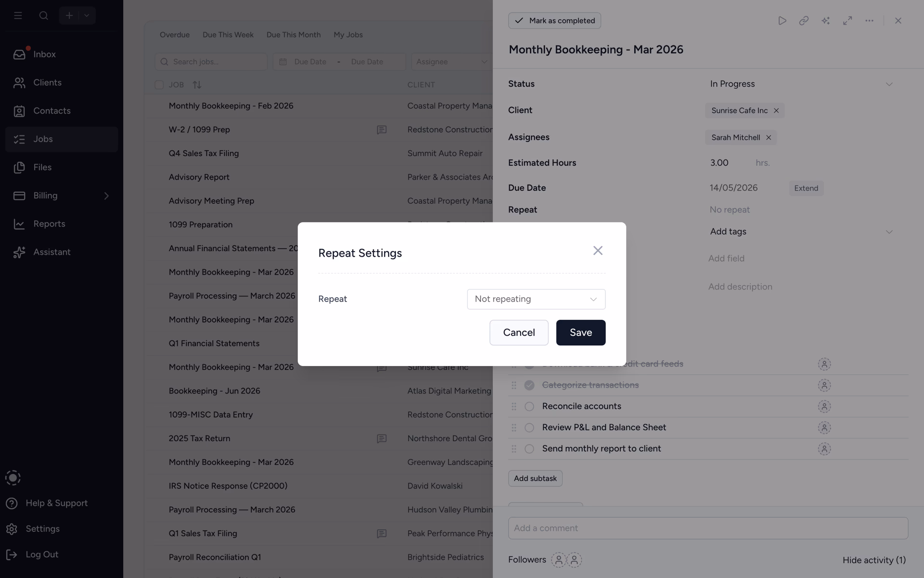The width and height of the screenshot is (924, 578).
Task: Click the Due Date 14/05/2026 field
Action: 733,188
